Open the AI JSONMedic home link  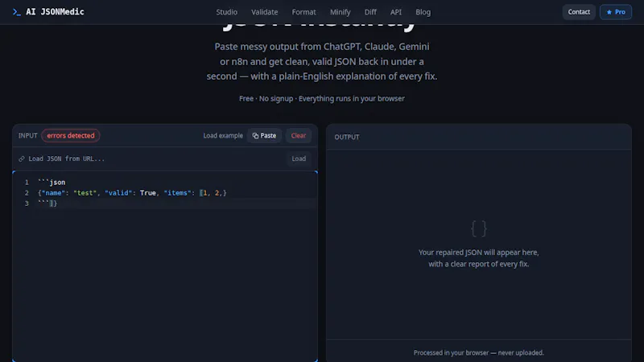pyautogui.click(x=48, y=12)
